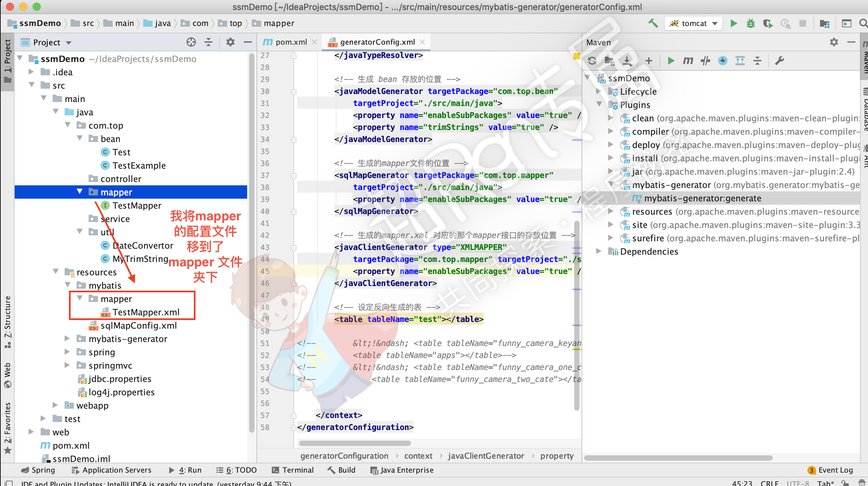The width and height of the screenshot is (868, 486).
Task: Click the Project tree vertical scrollbar
Action: click(x=251, y=242)
